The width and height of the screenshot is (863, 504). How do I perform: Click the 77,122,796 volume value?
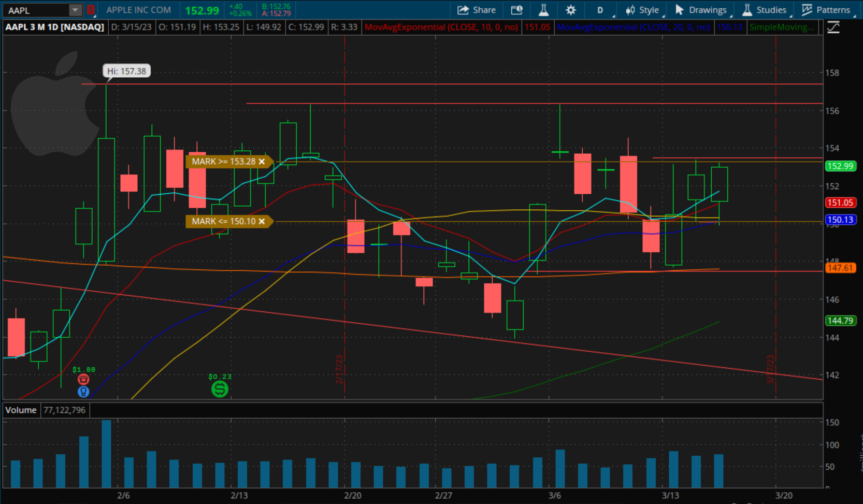[x=64, y=410]
